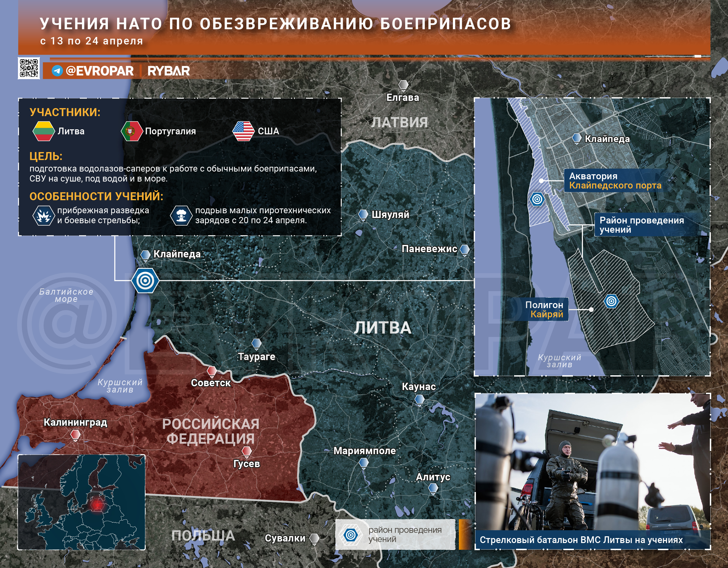728x568 pixels.
Task: Click the Europe overview inset map
Action: coord(81,502)
